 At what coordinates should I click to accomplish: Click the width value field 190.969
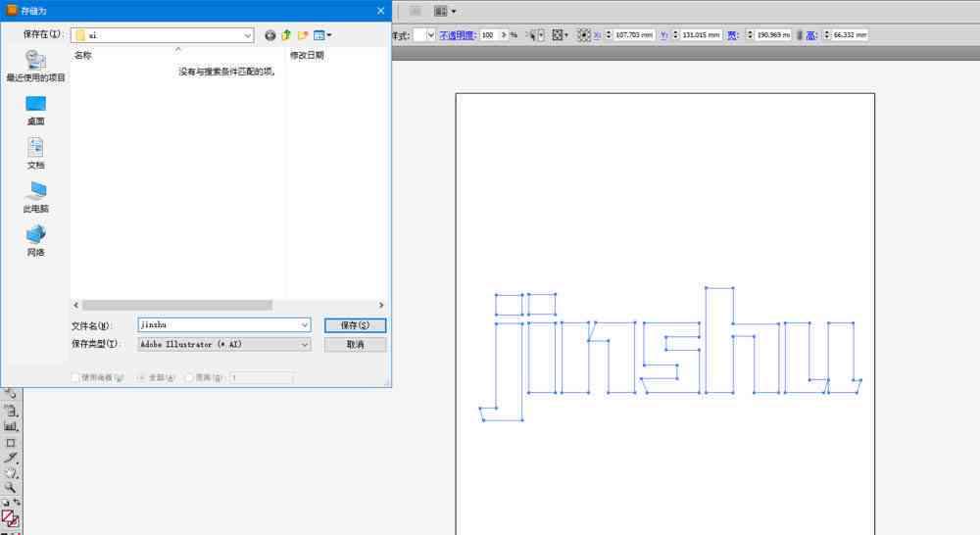pos(773,35)
